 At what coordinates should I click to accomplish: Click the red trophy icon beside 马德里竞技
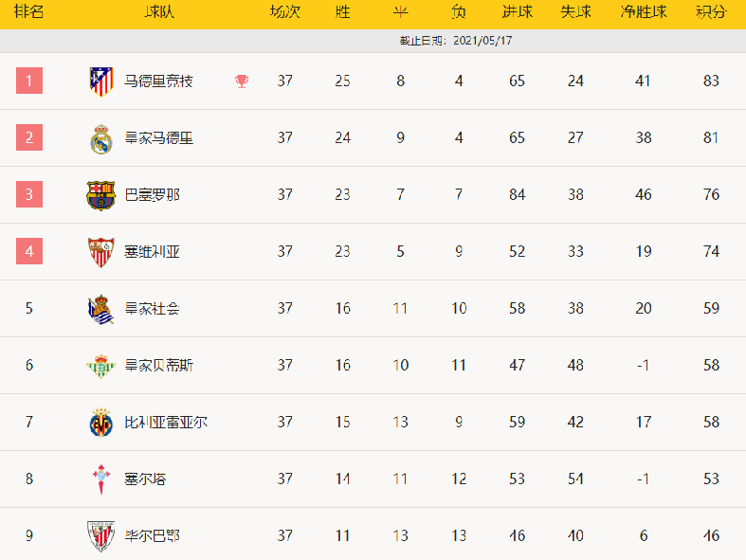(x=242, y=81)
